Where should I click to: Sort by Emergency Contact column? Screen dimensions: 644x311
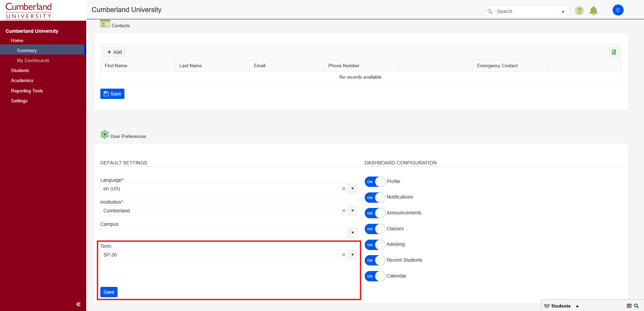(510, 66)
